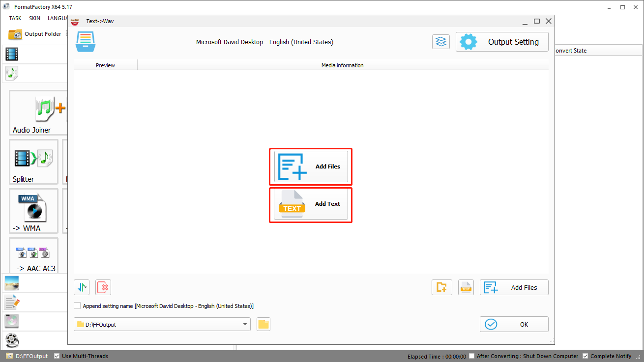This screenshot has height=362, width=644.
Task: Click the Media information column header
Action: [343, 65]
